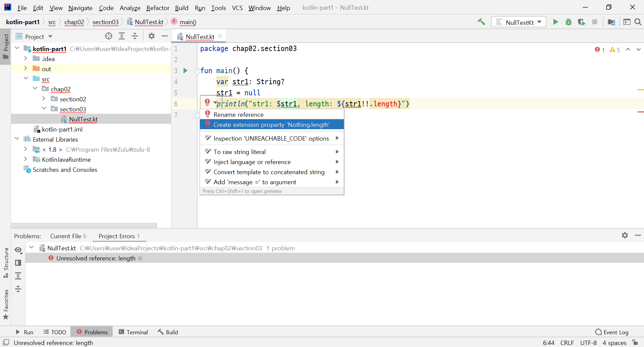Open Search Everywhere magnifier icon
The height and width of the screenshot is (347, 644).
tap(638, 22)
